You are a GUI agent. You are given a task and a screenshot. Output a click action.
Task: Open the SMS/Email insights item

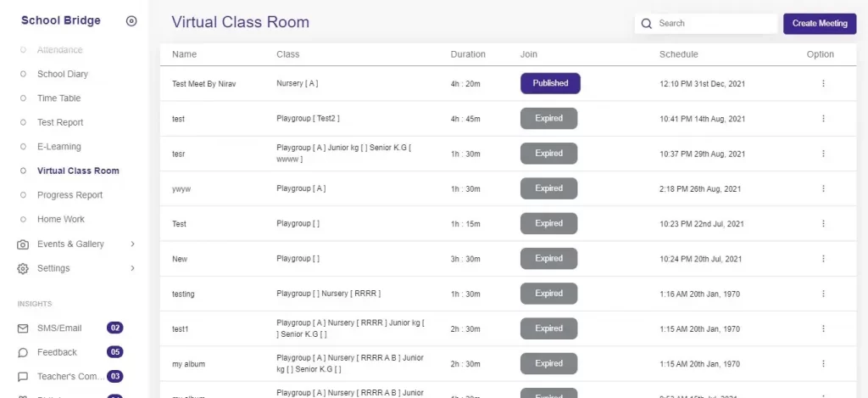point(59,328)
